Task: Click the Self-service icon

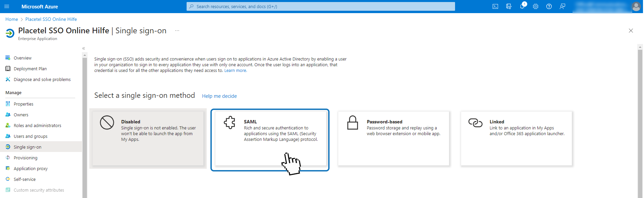Action: pos(8,179)
